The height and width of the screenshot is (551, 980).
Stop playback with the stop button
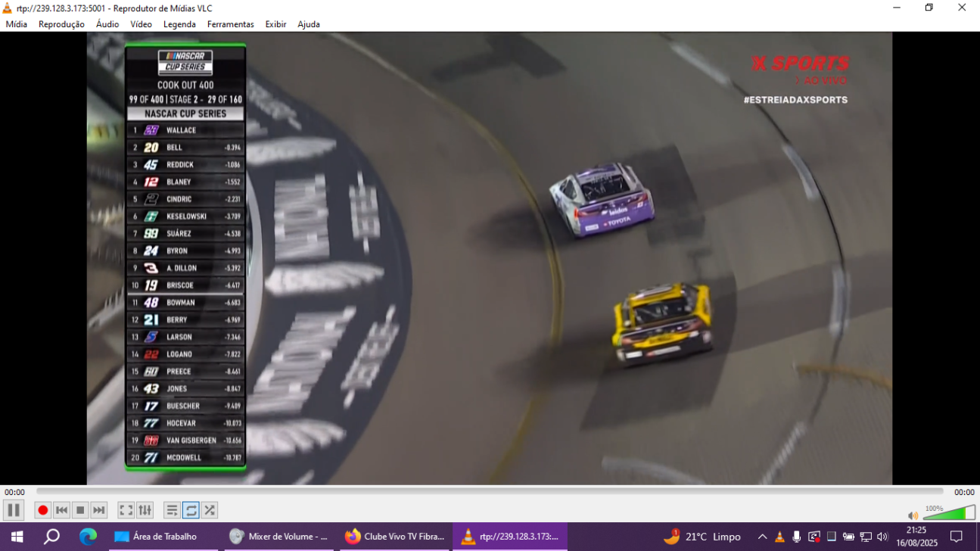click(x=80, y=510)
